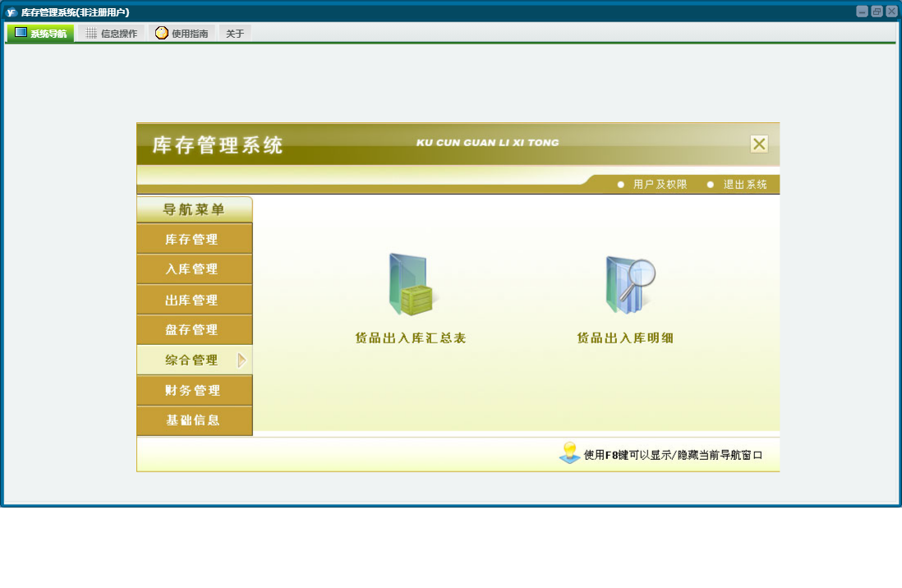Screen dimensions: 902x588
Task: Open the 关于 menu tab
Action: [235, 34]
